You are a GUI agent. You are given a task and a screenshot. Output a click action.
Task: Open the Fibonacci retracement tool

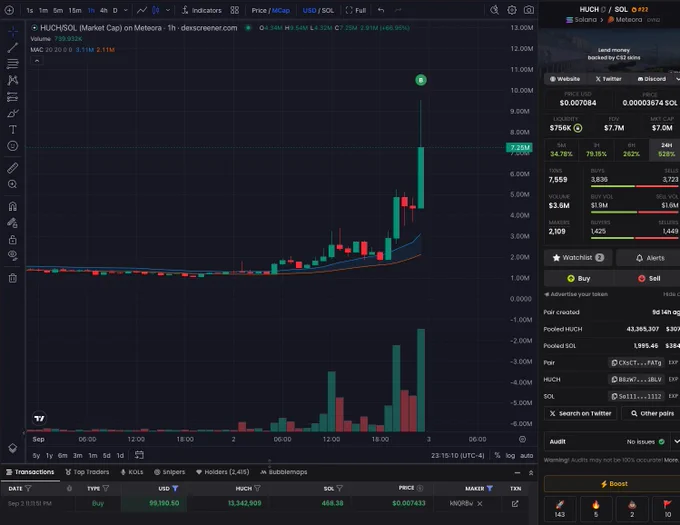[x=13, y=64]
